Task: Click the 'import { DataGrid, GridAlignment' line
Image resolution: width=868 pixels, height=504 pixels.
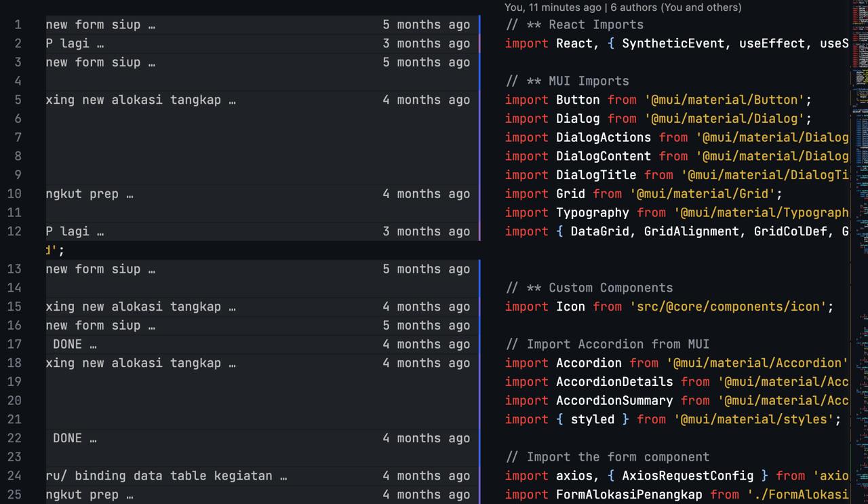Action: pyautogui.click(x=677, y=231)
